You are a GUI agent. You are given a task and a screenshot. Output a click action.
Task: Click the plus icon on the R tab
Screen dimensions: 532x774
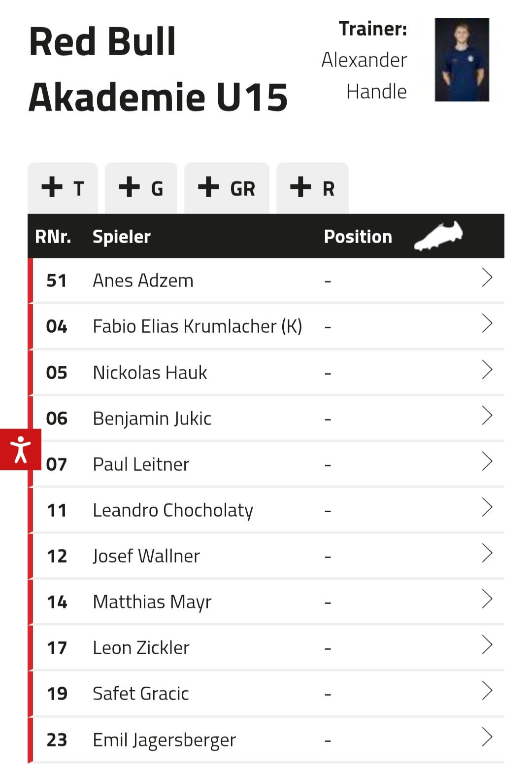coord(300,187)
